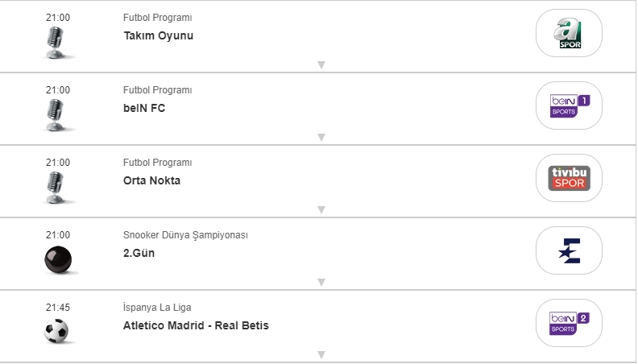
Task: Open the Atletico Madrid - Real Betis match
Action: [x=196, y=325]
